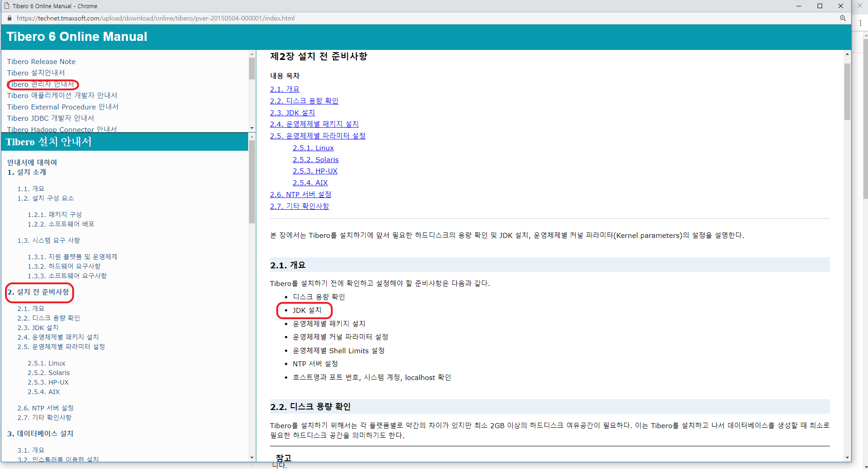The image size is (868, 469).
Task: Select 3.1. 개요 in left tree
Action: click(31, 450)
